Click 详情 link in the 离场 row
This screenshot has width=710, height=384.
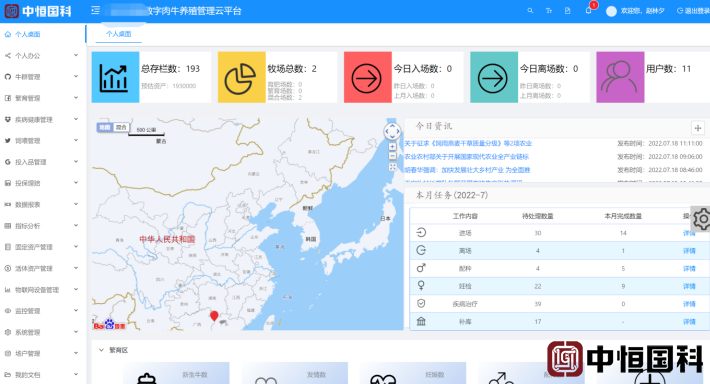pyautogui.click(x=689, y=251)
